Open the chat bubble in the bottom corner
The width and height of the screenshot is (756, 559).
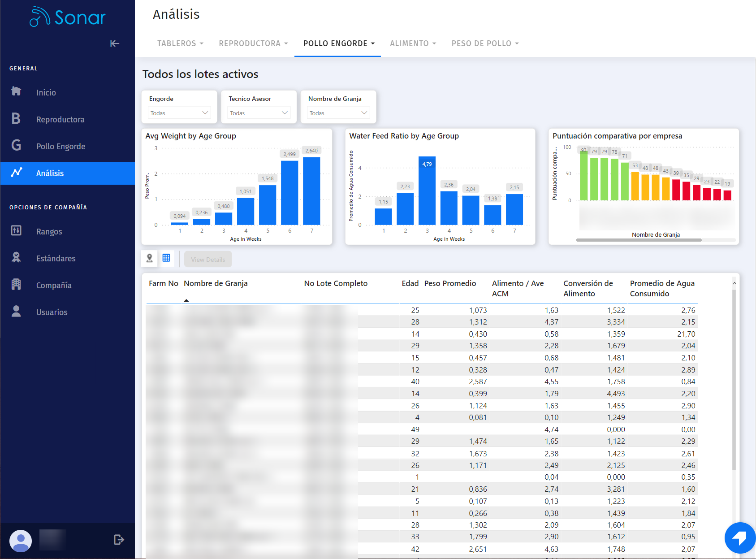pyautogui.click(x=739, y=538)
